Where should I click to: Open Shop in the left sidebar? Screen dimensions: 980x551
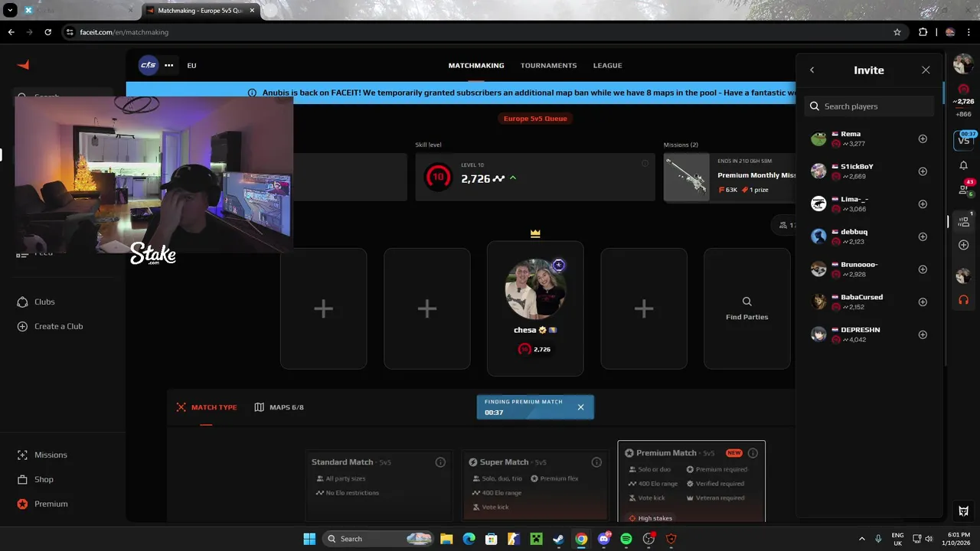(35, 479)
